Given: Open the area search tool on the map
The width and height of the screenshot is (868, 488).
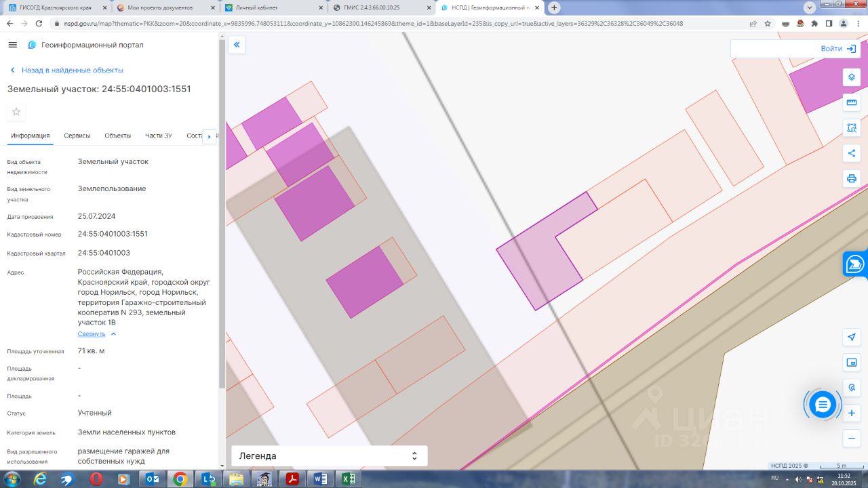Looking at the screenshot, I should coord(852,127).
